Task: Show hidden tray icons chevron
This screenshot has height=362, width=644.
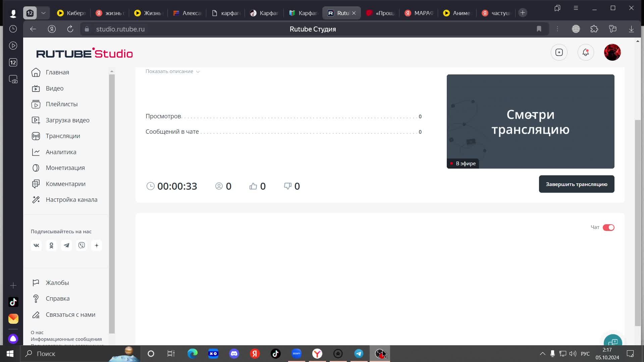Action: 542,354
